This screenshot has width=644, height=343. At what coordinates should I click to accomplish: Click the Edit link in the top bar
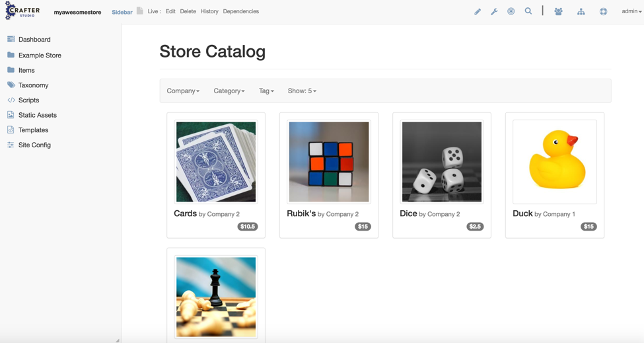[170, 11]
